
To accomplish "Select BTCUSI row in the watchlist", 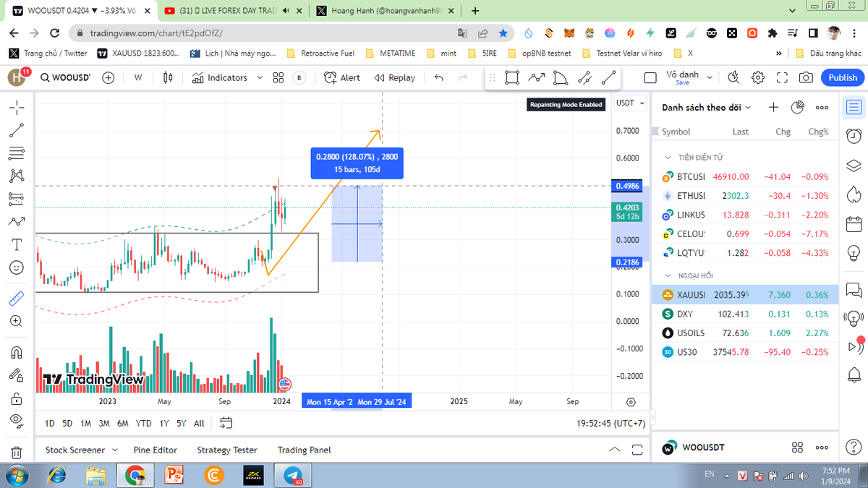I will 745,176.
